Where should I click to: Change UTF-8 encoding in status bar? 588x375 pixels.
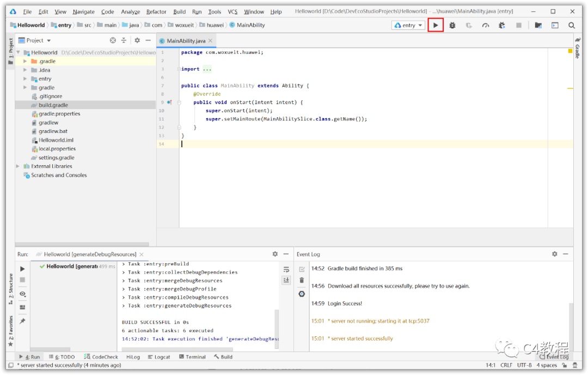[x=524, y=365]
